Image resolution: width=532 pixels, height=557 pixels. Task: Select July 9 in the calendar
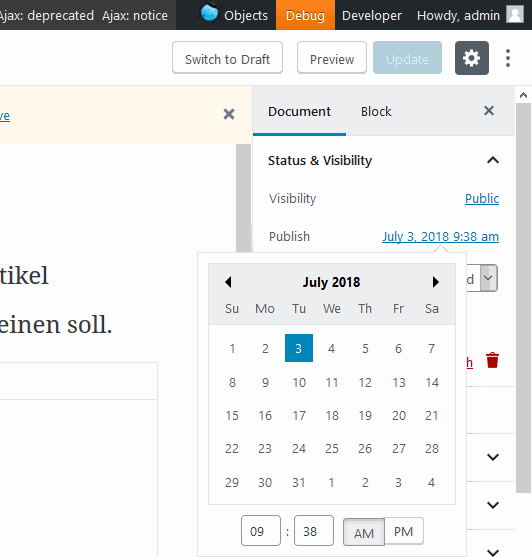click(x=265, y=383)
